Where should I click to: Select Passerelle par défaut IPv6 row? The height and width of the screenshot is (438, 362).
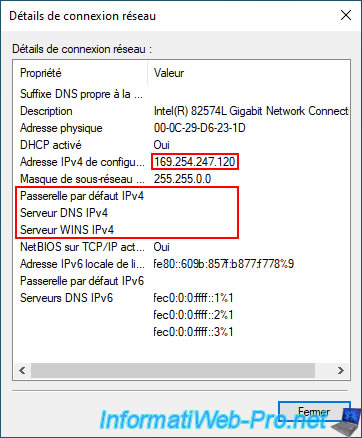182,281
